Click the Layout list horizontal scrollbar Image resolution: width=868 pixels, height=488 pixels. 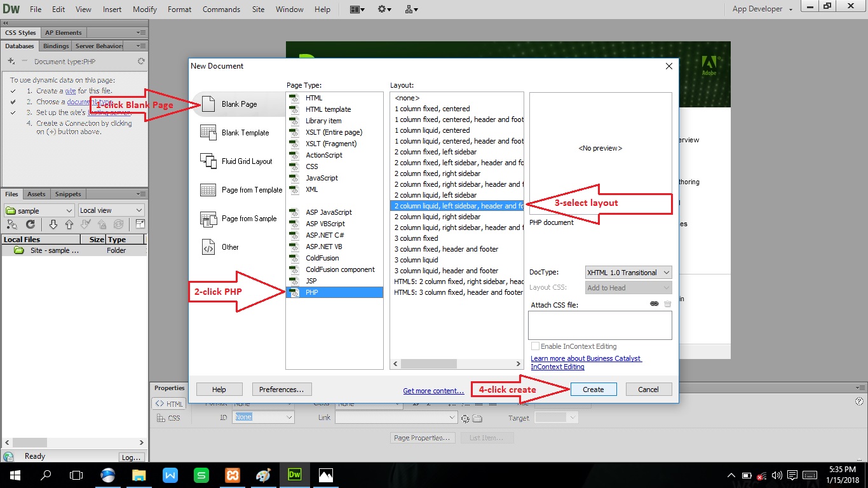(x=456, y=364)
